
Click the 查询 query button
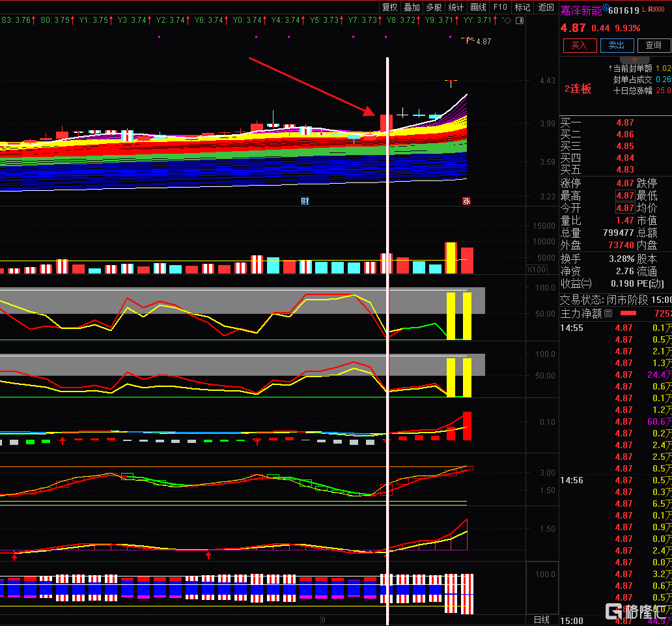[x=654, y=45]
